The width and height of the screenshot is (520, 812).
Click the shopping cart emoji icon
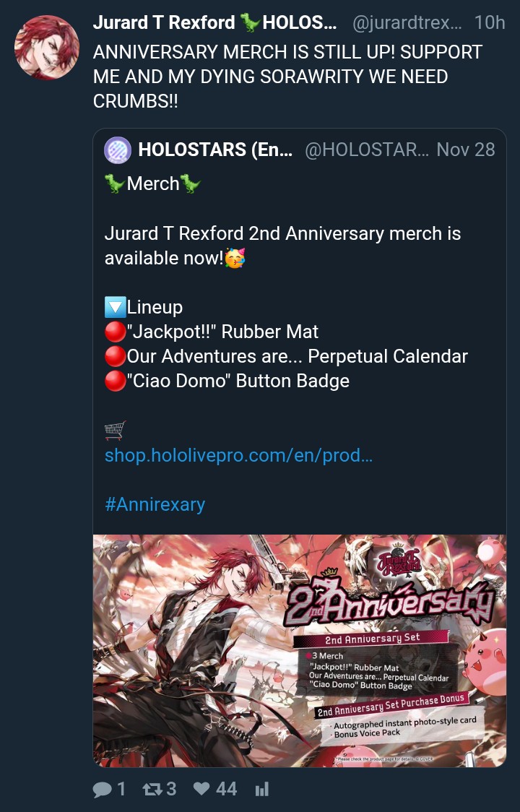115,431
